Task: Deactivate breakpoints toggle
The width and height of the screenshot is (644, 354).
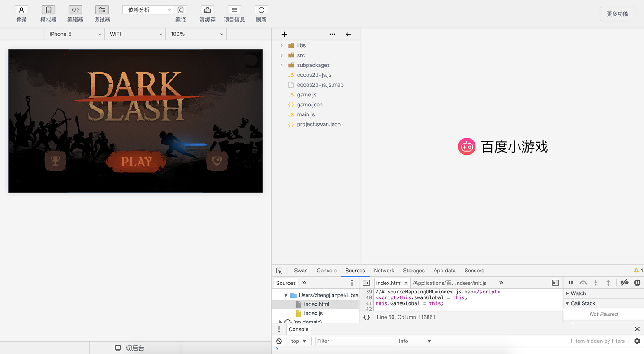Action: point(624,283)
